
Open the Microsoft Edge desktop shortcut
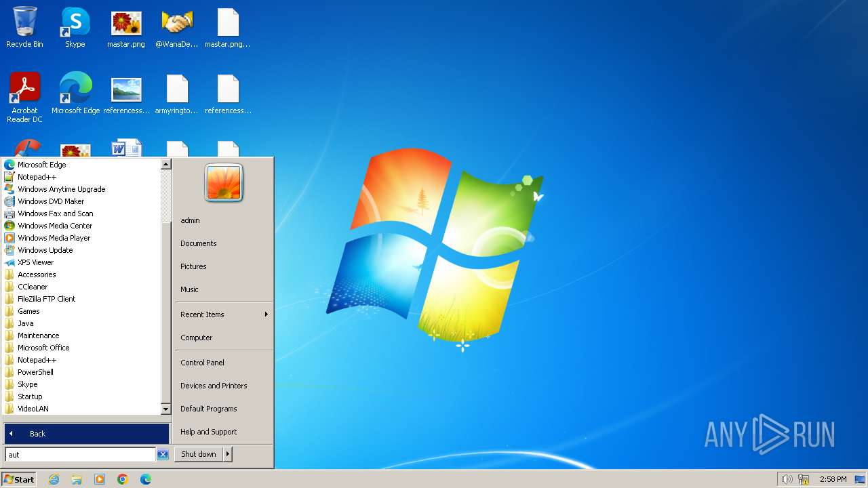75,94
